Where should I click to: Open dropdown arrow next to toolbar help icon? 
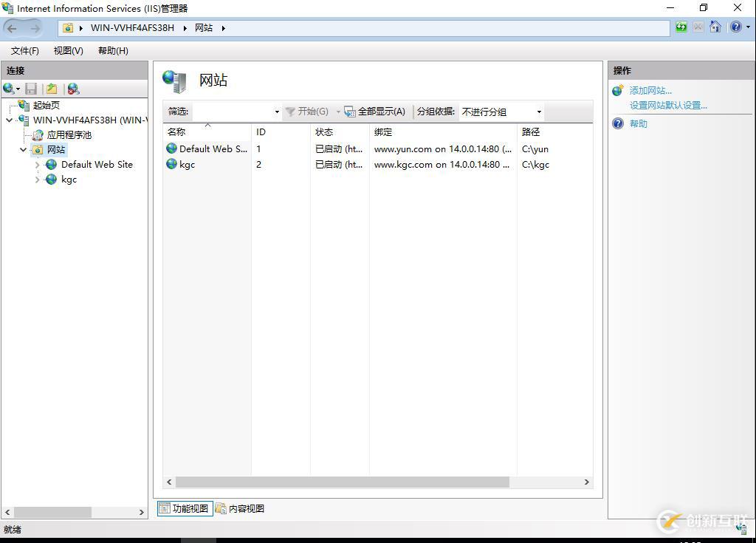tap(749, 27)
